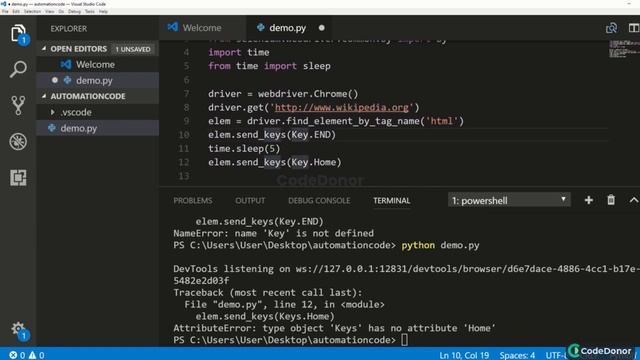640x360 pixels.
Task: Click the unsaved dot beside demo.py in Open Editors
Action: pyautogui.click(x=55, y=80)
